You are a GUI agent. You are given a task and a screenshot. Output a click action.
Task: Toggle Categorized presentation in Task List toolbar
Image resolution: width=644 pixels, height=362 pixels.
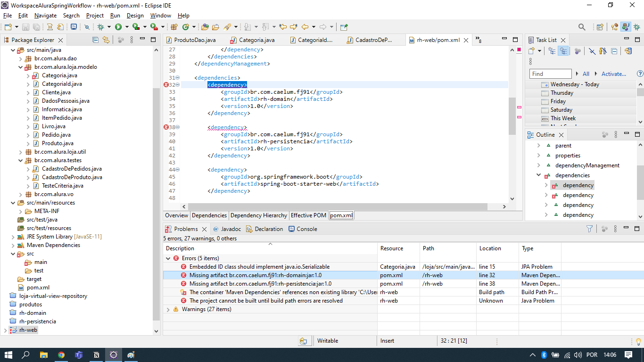[552, 51]
